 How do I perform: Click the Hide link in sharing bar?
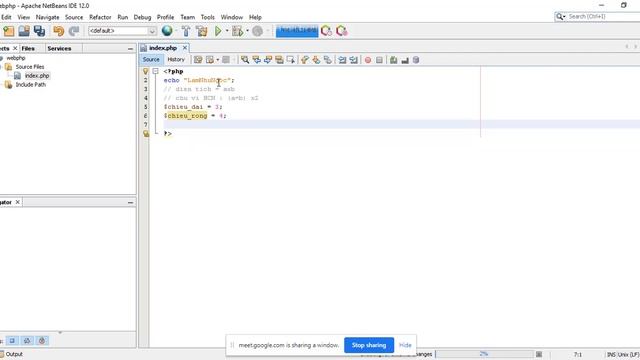pyautogui.click(x=405, y=345)
